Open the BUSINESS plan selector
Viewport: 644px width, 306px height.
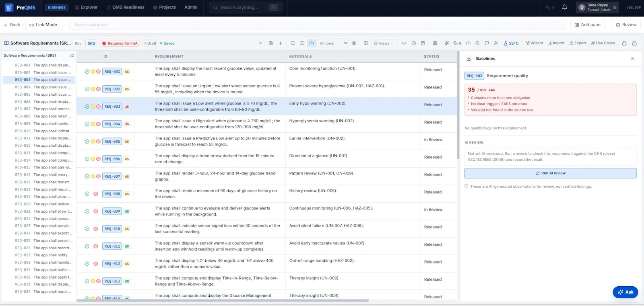click(x=57, y=7)
